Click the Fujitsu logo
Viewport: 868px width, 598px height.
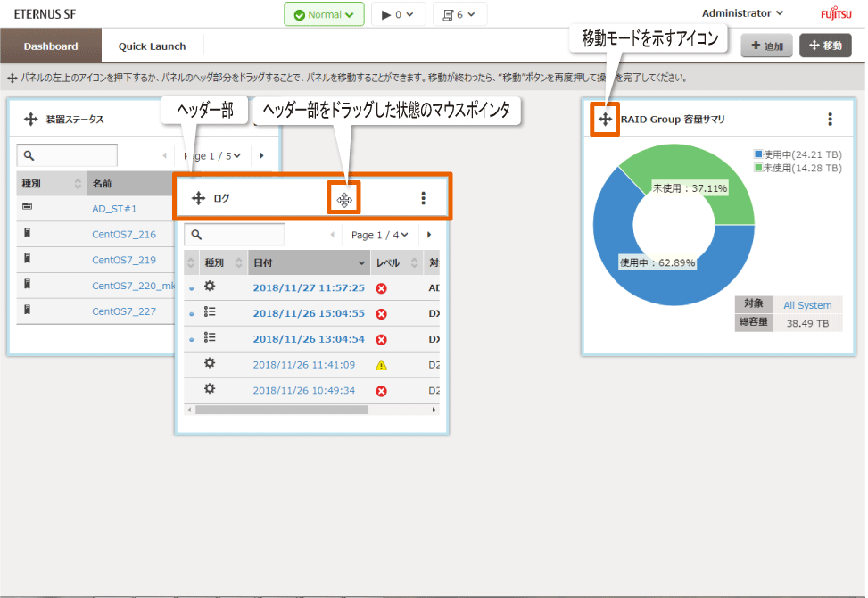tap(836, 13)
